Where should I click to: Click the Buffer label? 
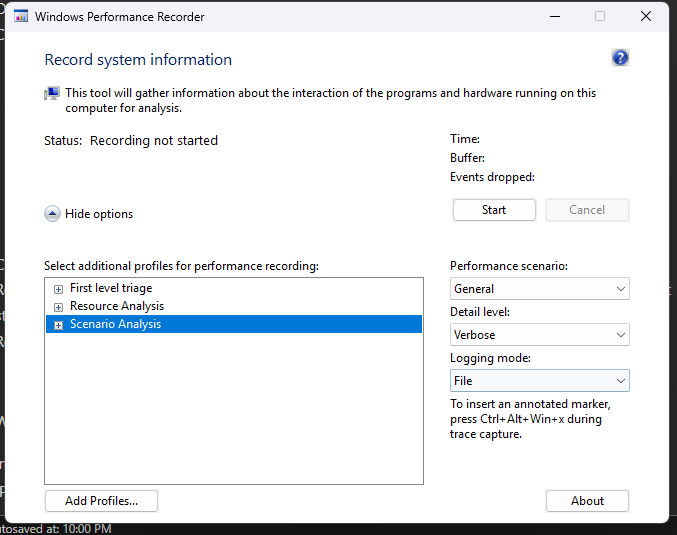(467, 158)
